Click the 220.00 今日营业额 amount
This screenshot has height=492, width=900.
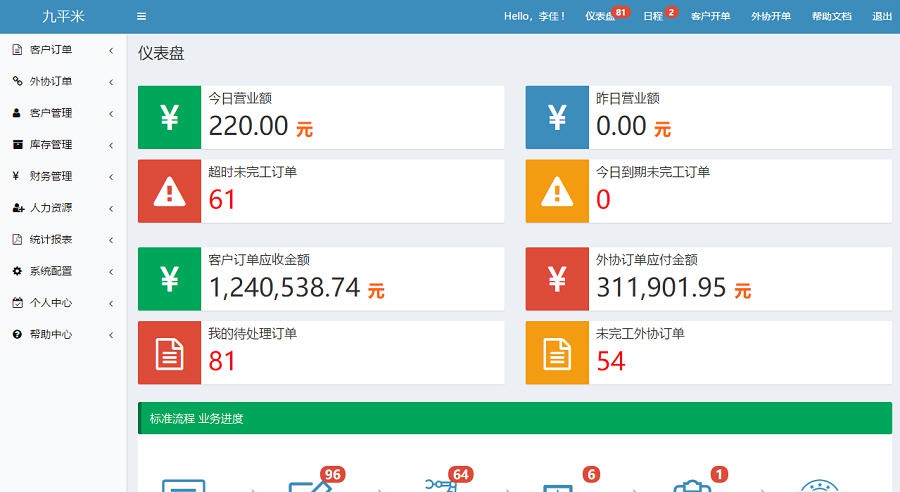(x=249, y=126)
